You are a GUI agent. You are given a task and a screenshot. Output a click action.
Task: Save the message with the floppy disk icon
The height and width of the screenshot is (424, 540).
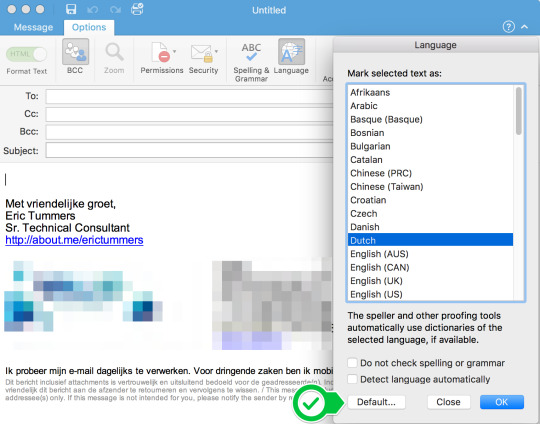coord(71,9)
